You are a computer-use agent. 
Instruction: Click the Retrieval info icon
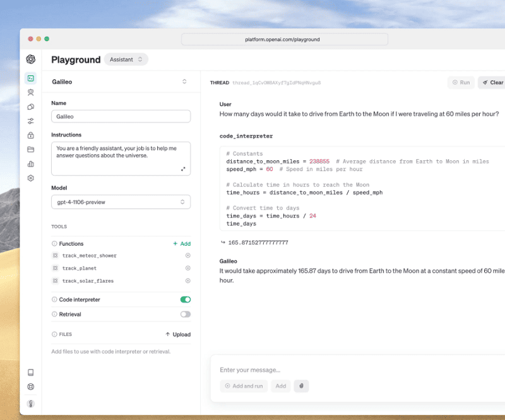54,314
